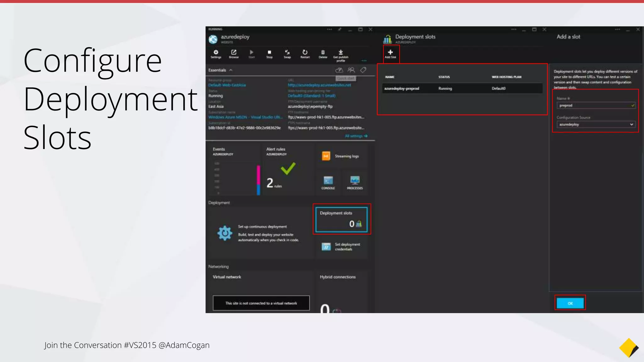Click the Default0 Standard pricing tier link
This screenshot has height=362, width=644.
312,96
